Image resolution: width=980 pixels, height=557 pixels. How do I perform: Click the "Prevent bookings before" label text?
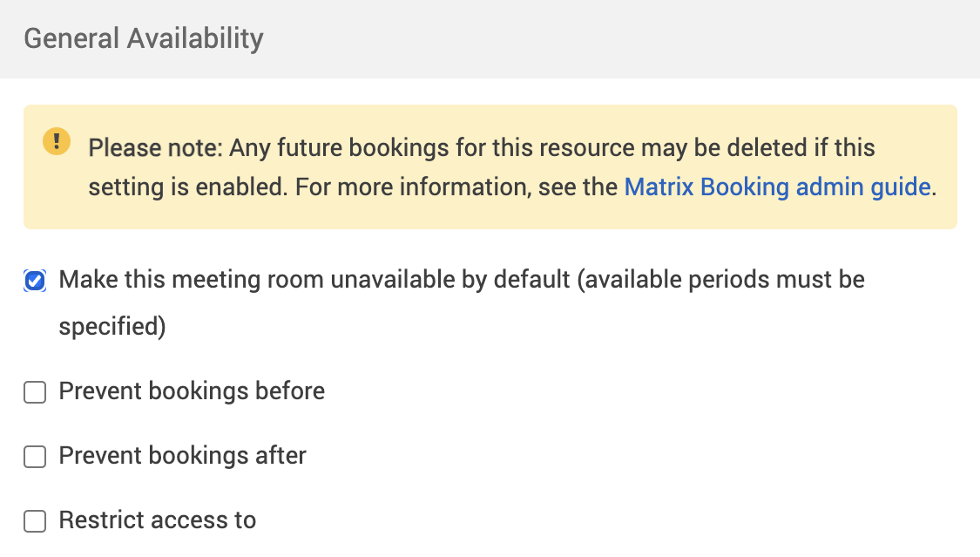[x=192, y=391]
